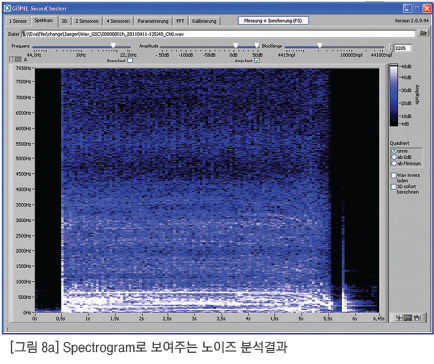Select the 'ab Minimum' radio option

394,163
